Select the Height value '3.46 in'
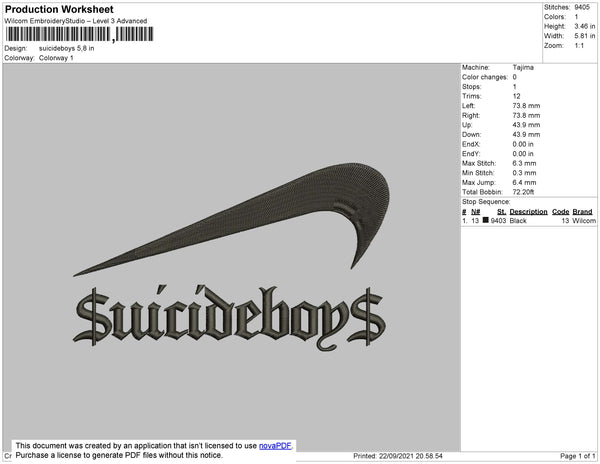 pyautogui.click(x=585, y=26)
